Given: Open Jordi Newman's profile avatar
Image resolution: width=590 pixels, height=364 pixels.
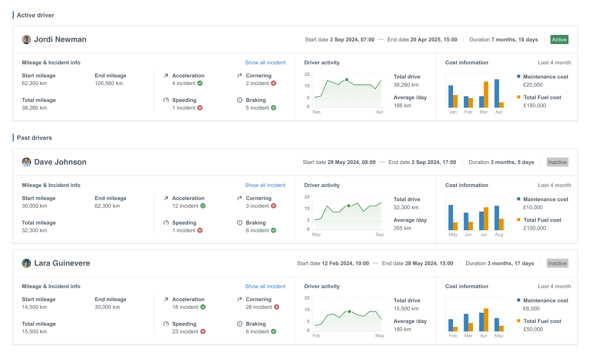Looking at the screenshot, I should (x=26, y=39).
